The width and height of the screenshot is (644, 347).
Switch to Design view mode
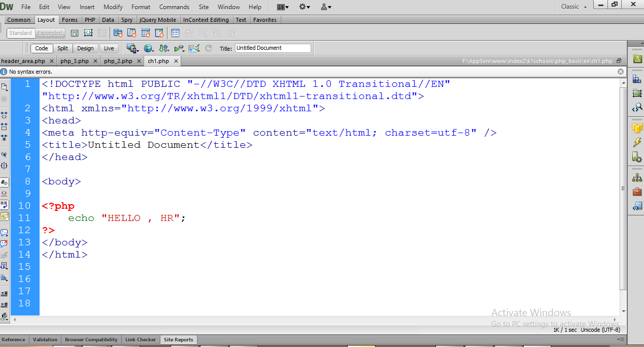85,48
